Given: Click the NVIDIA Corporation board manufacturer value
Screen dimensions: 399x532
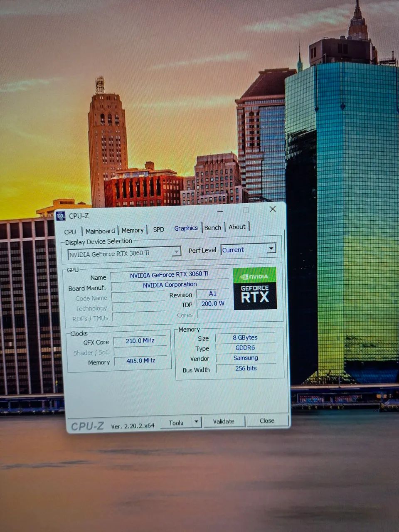Looking at the screenshot, I should pos(170,285).
